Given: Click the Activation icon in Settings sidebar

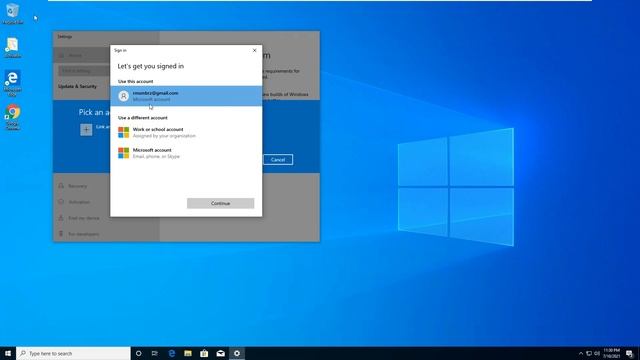Looking at the screenshot, I should (x=61, y=202).
